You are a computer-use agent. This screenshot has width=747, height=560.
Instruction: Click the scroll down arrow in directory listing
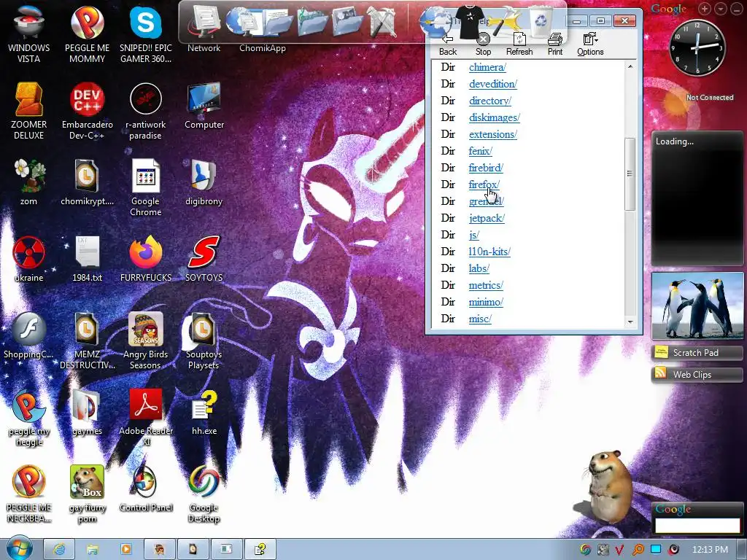(630, 322)
